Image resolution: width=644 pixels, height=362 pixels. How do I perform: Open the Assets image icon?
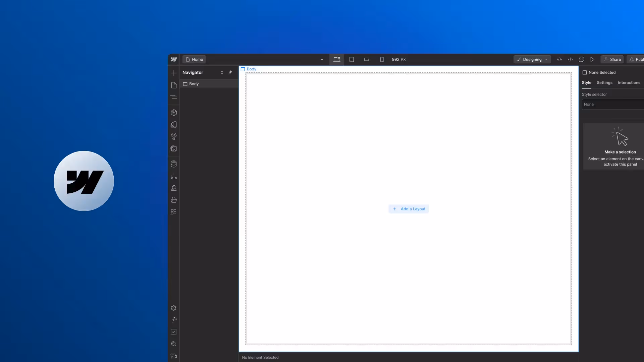(174, 148)
